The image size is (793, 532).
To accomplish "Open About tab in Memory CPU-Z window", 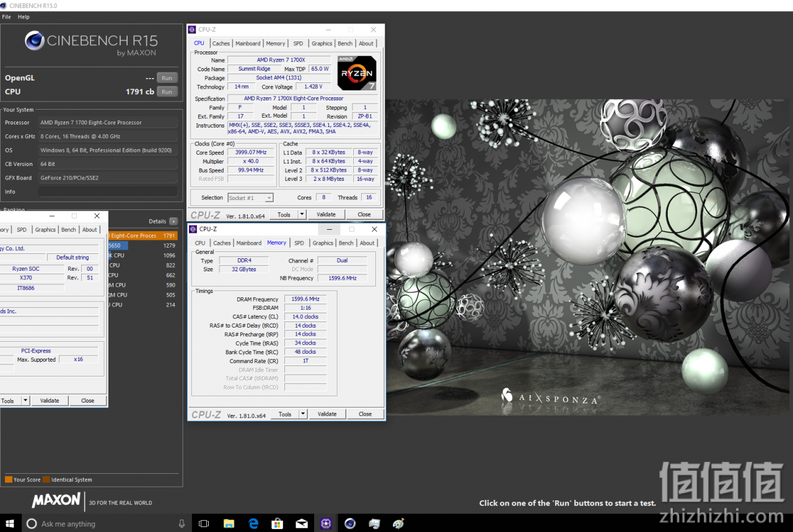I will pos(367,243).
